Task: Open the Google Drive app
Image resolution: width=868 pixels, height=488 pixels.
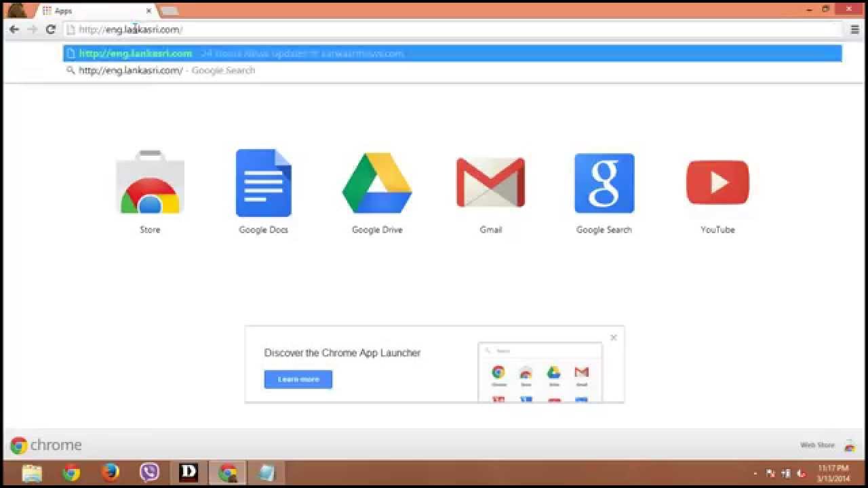Action: coord(377,183)
